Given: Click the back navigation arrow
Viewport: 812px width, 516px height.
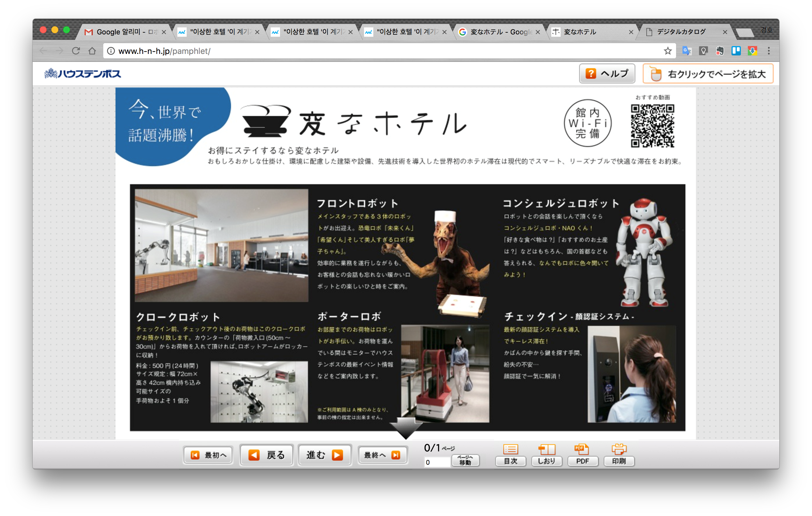Looking at the screenshot, I should pos(43,51).
